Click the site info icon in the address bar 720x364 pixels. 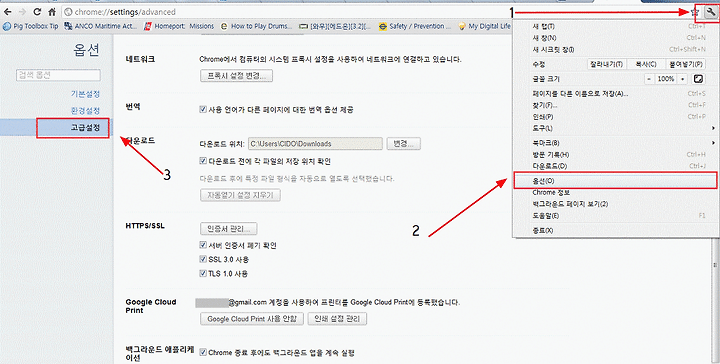point(68,12)
